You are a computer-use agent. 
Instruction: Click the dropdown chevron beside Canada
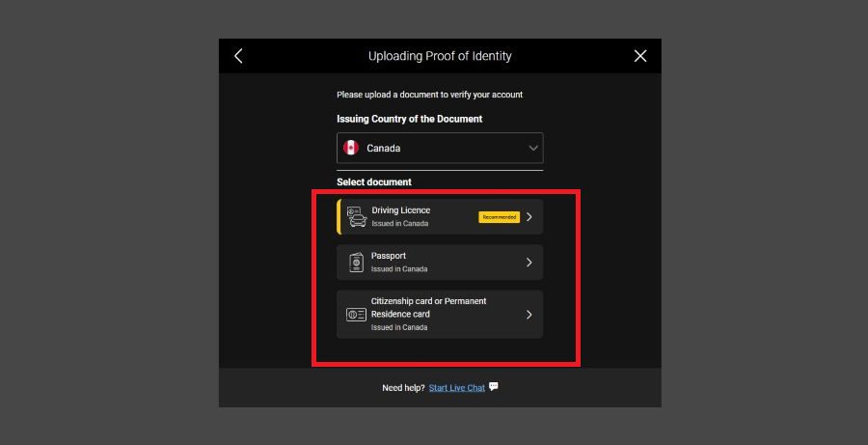(533, 148)
